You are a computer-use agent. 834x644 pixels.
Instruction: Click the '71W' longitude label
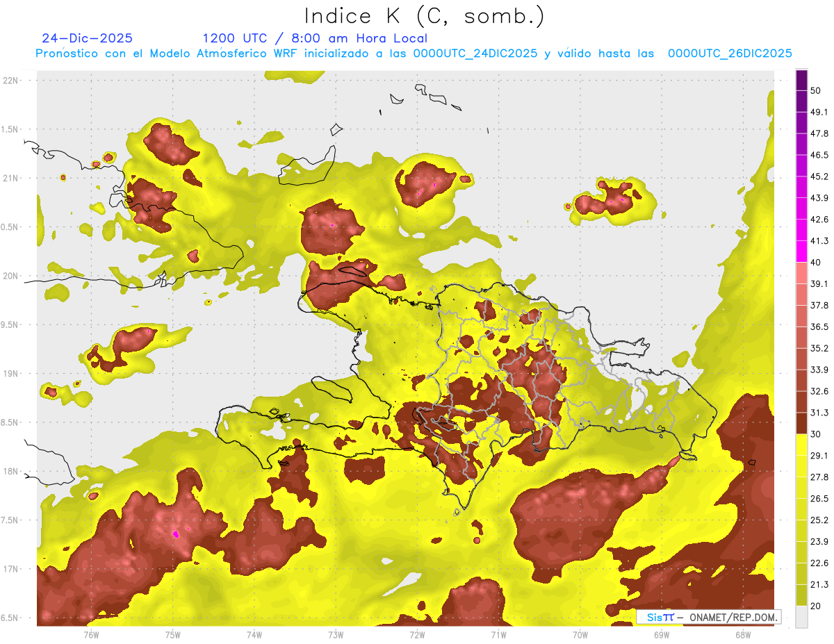pos(498,634)
